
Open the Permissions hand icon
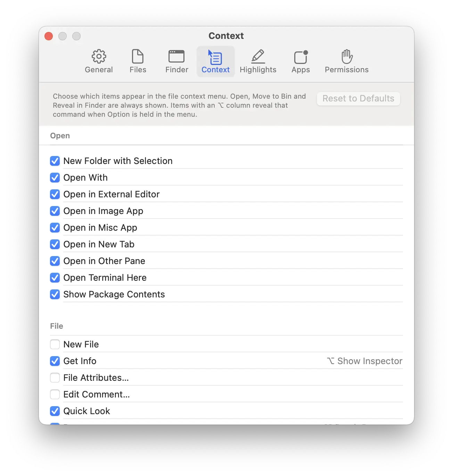[347, 56]
